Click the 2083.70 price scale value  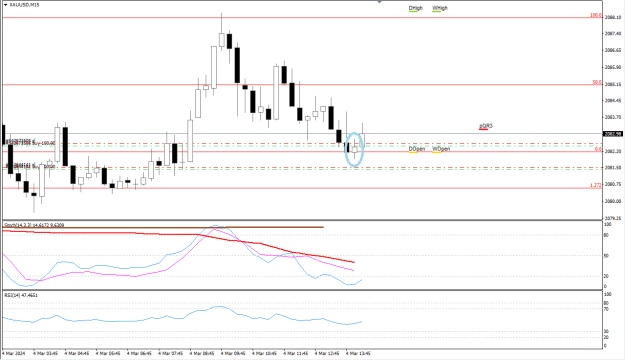(613, 117)
